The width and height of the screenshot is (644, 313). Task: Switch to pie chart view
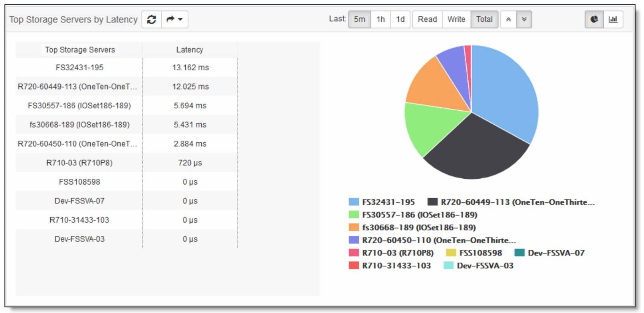coord(594,19)
